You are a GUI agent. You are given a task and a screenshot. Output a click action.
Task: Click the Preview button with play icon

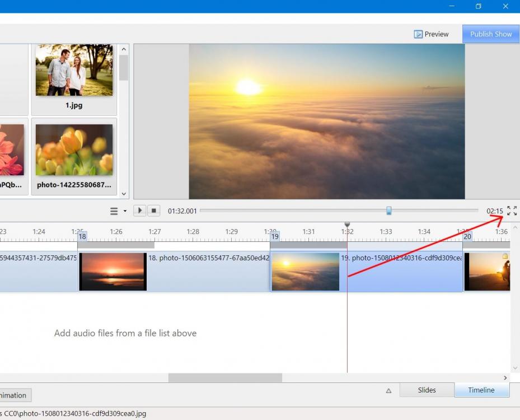[x=431, y=34]
